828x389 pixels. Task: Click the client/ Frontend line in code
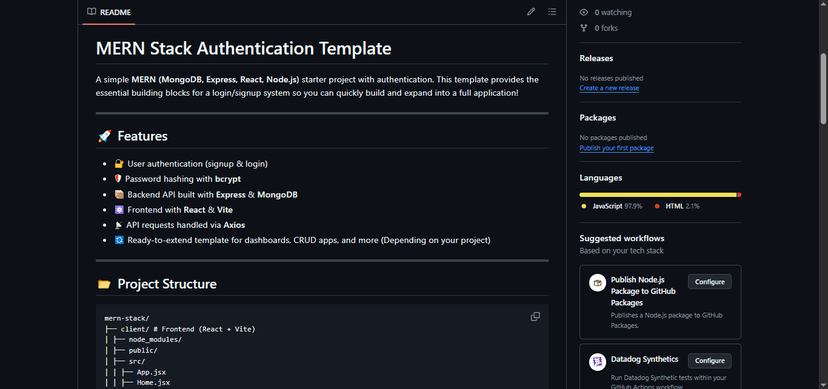coord(180,329)
